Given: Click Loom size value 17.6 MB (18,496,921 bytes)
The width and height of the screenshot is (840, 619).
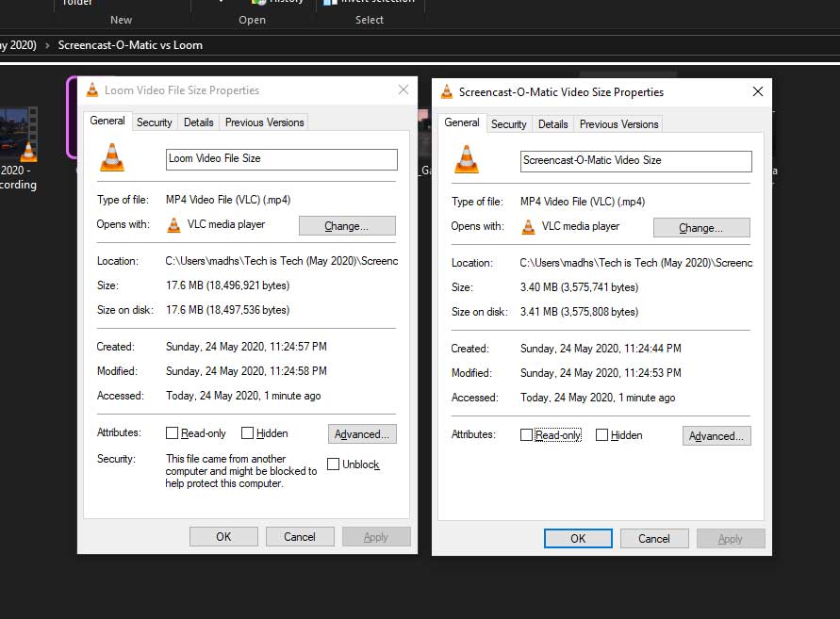Looking at the screenshot, I should click(x=228, y=285).
